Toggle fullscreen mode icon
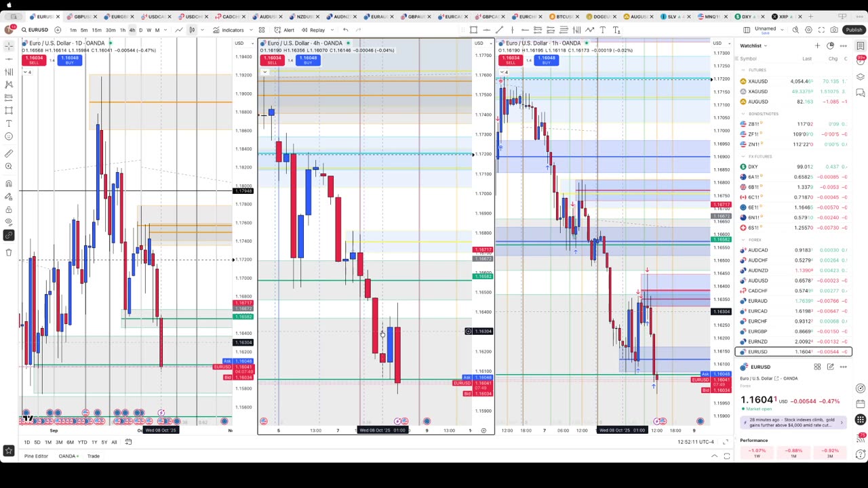 pyautogui.click(x=821, y=30)
